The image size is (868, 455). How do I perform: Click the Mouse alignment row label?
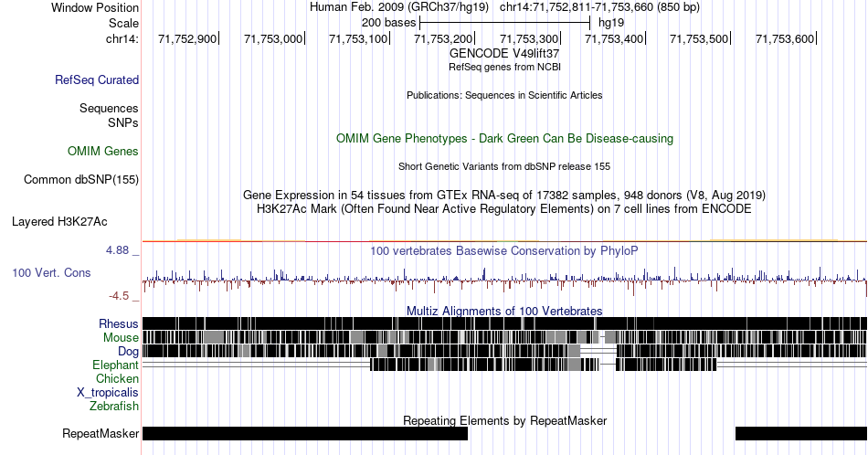click(121, 338)
